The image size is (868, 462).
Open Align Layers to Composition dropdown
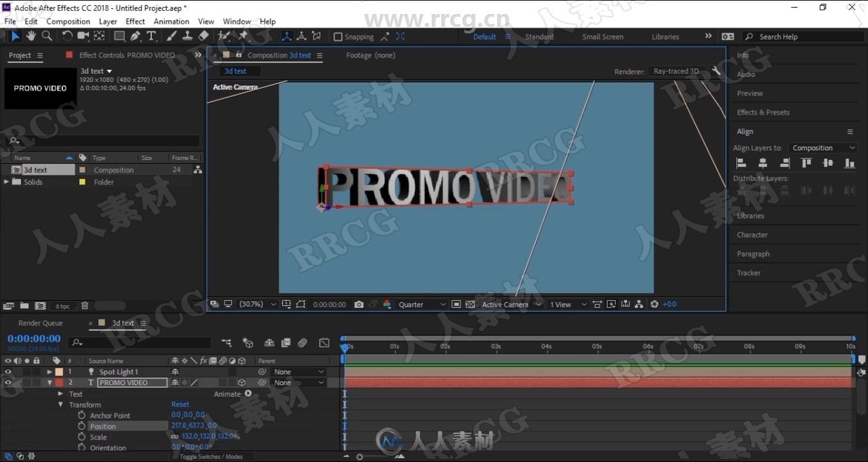[822, 148]
